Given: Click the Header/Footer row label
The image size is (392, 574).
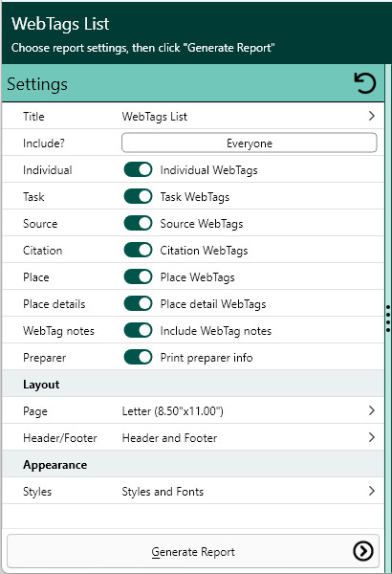Looking at the screenshot, I should click(59, 438).
